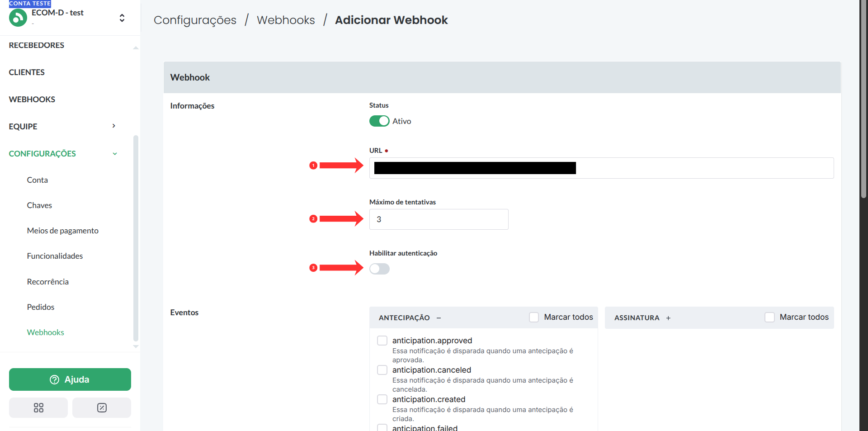Enable the Habilitar autenticação toggle
Screen dimensions: 868x431
tap(379, 269)
